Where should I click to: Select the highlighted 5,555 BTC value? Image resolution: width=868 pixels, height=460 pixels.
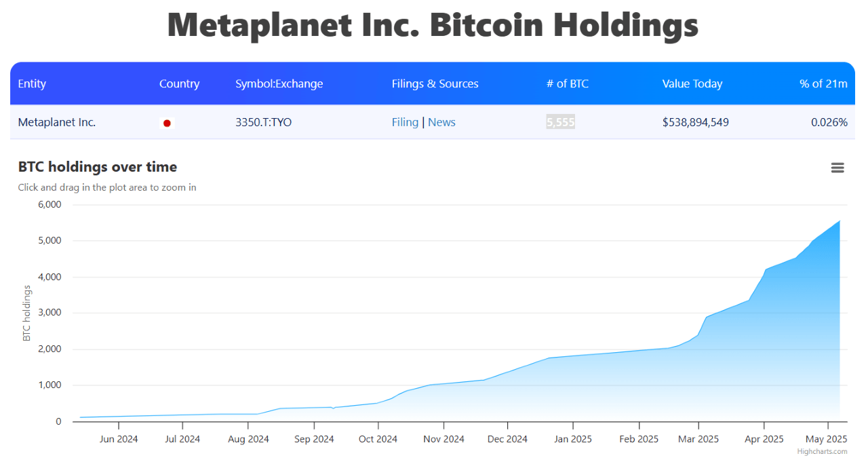(559, 122)
